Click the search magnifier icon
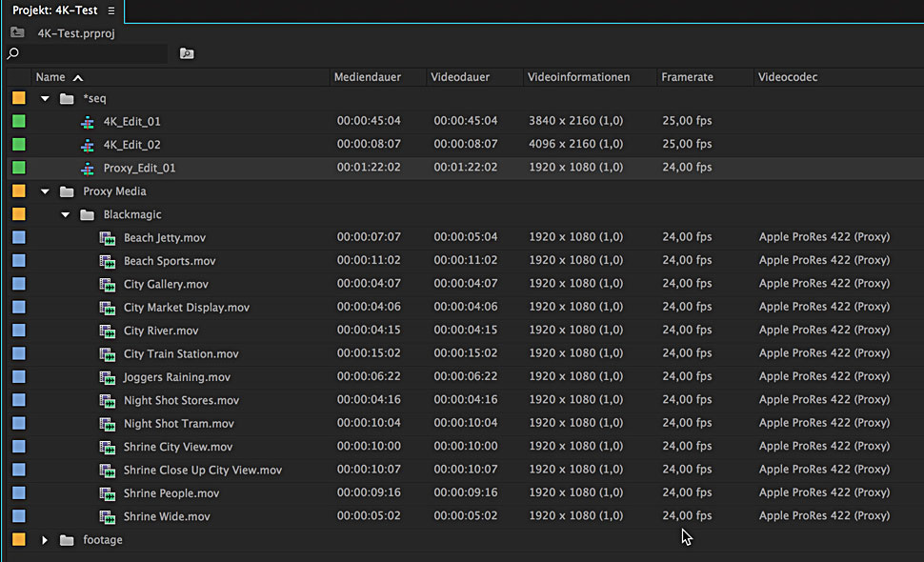Screen dimensions: 924x562 tap(13, 53)
